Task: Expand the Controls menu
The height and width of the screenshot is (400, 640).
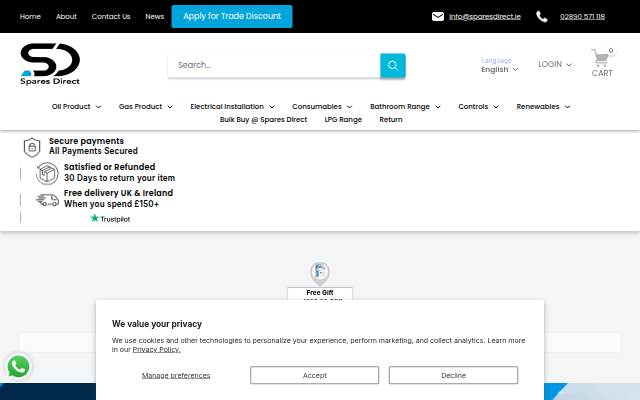Action: pyautogui.click(x=478, y=107)
